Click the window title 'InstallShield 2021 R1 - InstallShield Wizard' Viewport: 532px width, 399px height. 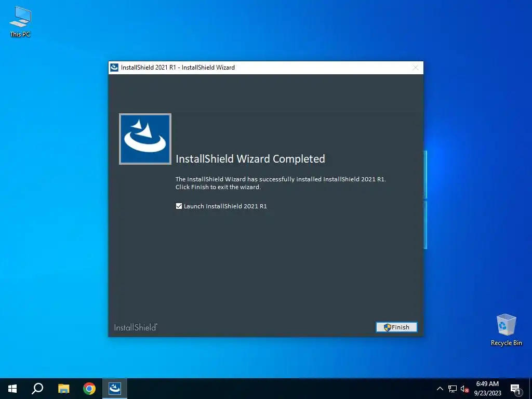(x=178, y=68)
